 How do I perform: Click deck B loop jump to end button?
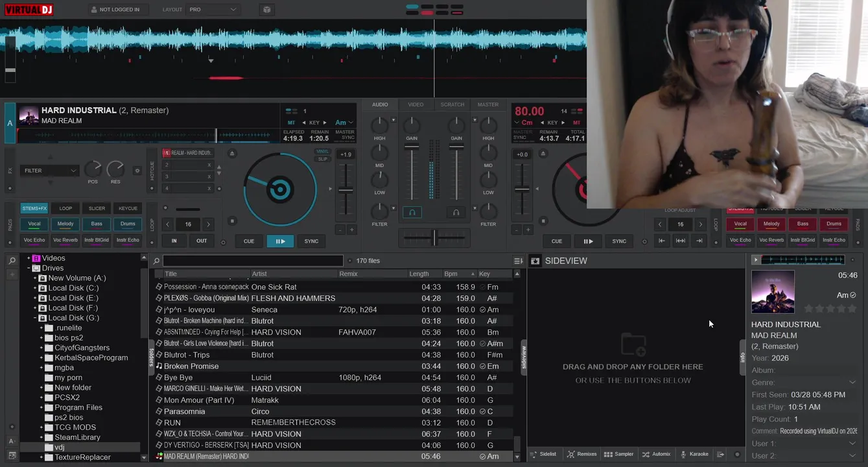coord(699,241)
